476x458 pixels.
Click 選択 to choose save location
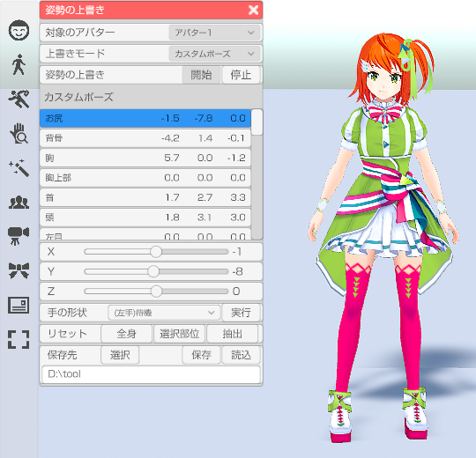pos(120,355)
